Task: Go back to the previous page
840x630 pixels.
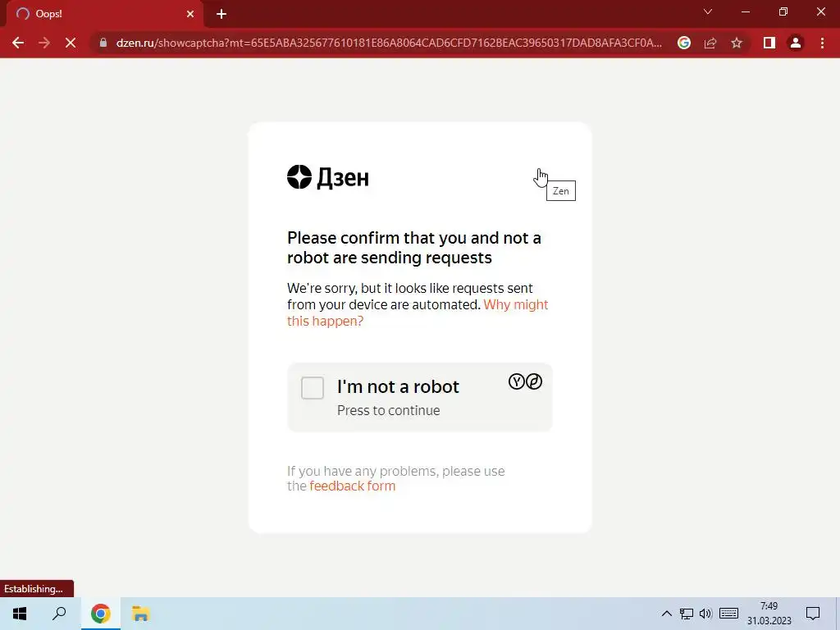Action: point(18,43)
